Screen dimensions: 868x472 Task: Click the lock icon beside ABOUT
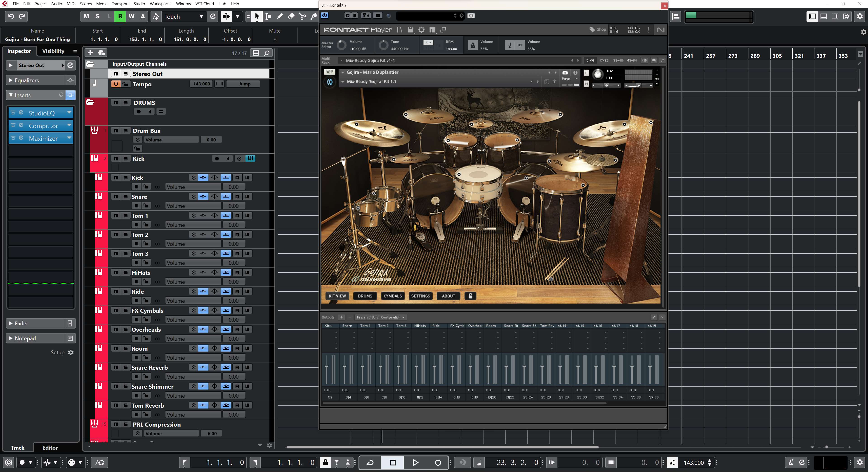(x=470, y=296)
